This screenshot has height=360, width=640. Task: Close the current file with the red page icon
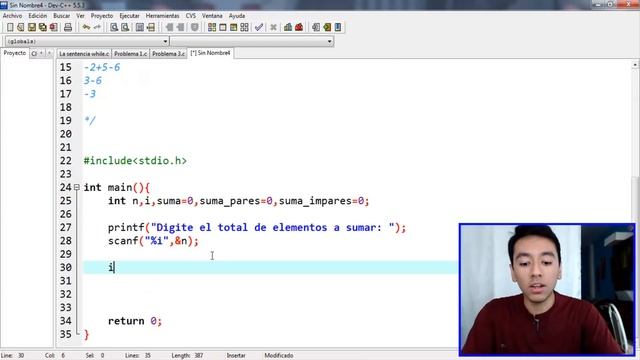click(x=53, y=27)
